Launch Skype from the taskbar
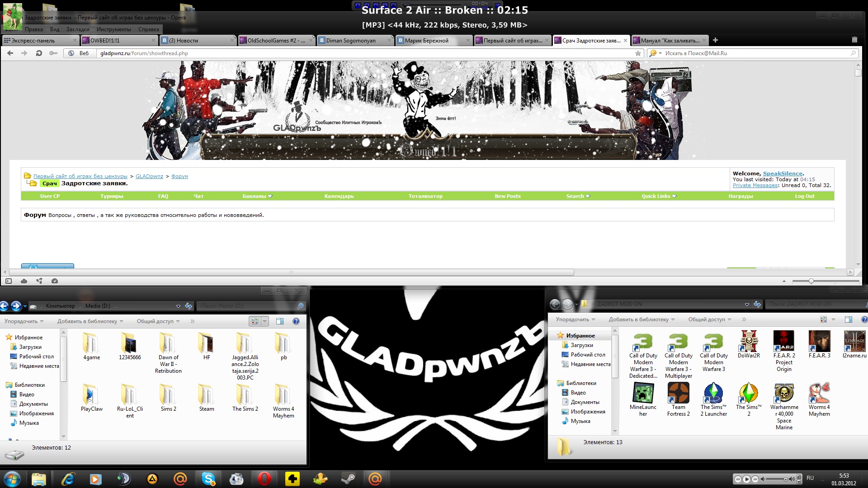This screenshot has height=488, width=868. tap(208, 479)
